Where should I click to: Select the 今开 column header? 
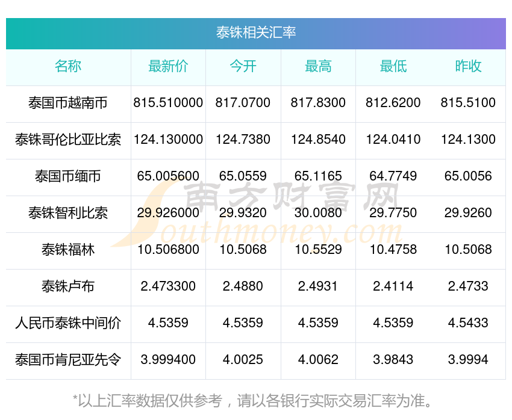[x=243, y=66]
